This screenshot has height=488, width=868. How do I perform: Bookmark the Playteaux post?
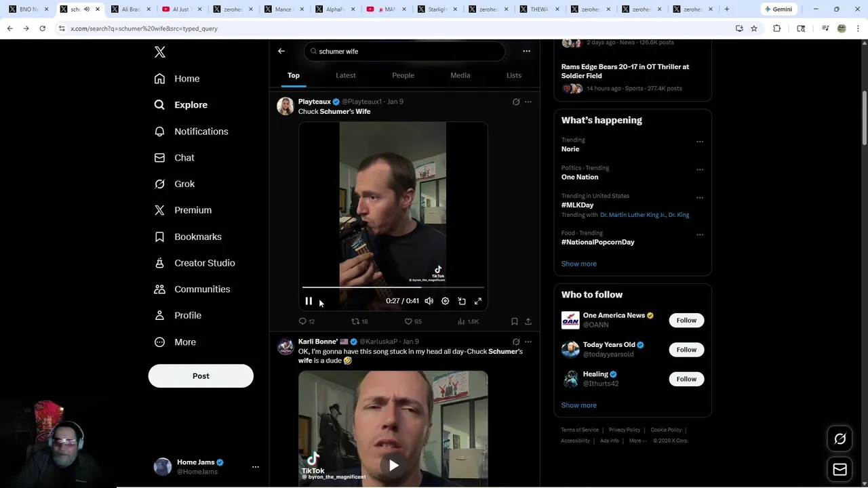click(514, 321)
